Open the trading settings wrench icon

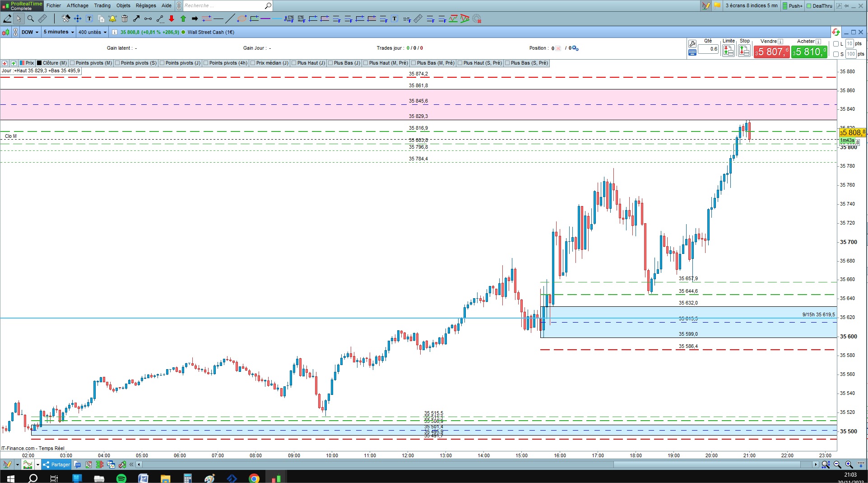[692, 44]
